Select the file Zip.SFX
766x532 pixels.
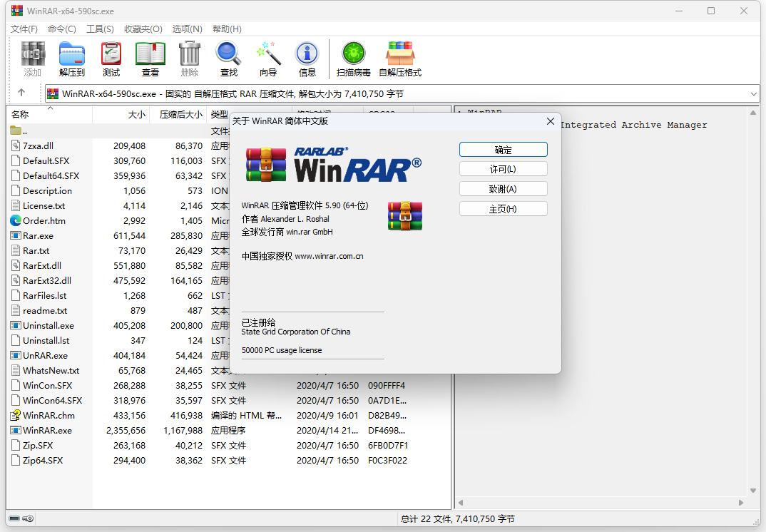pyautogui.click(x=38, y=446)
